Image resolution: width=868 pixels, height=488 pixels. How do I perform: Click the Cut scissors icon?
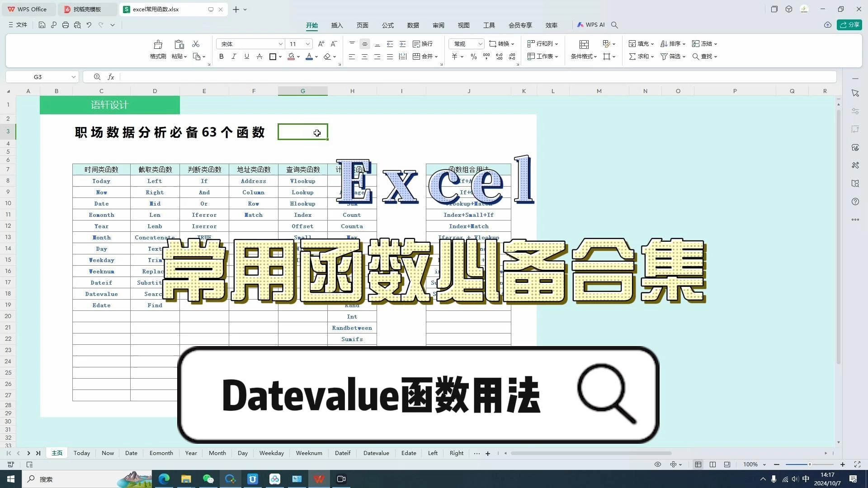tap(195, 44)
